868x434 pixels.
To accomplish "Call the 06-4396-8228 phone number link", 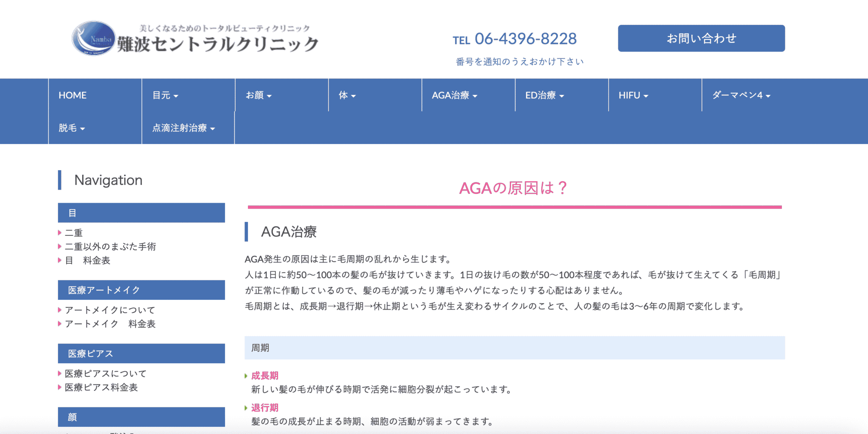I will click(x=525, y=39).
